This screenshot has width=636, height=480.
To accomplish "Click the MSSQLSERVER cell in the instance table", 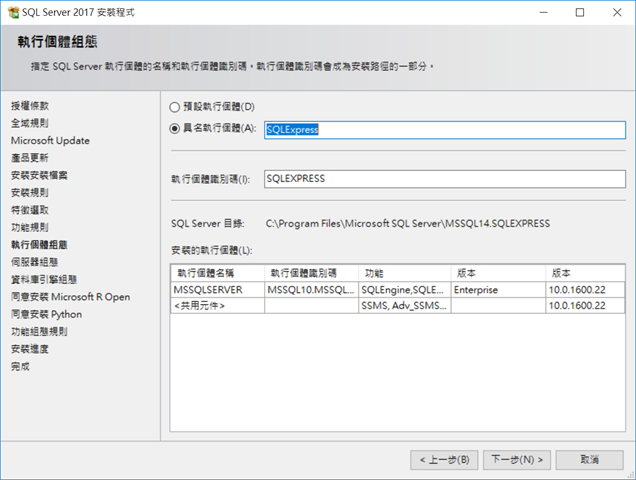I will pyautogui.click(x=218, y=290).
